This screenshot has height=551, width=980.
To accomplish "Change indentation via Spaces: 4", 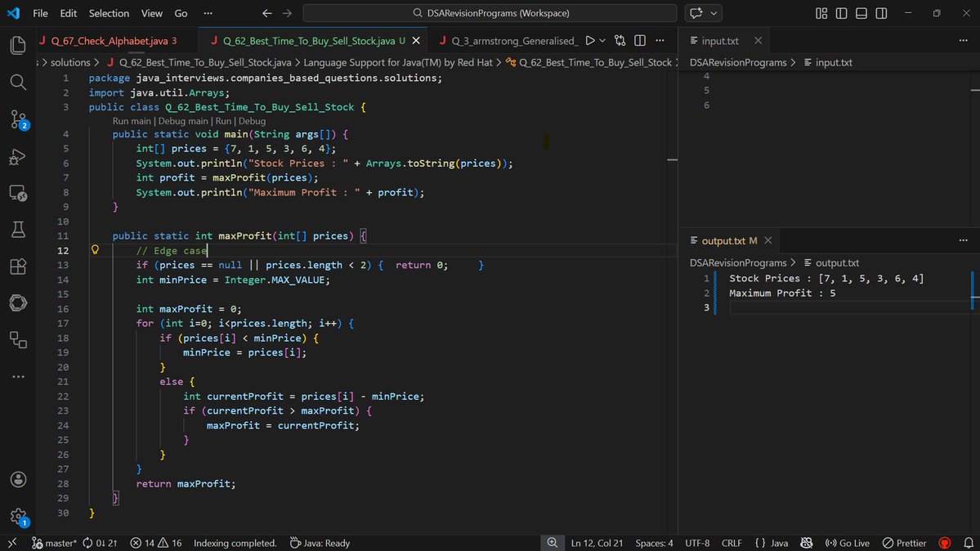I will [x=654, y=543].
